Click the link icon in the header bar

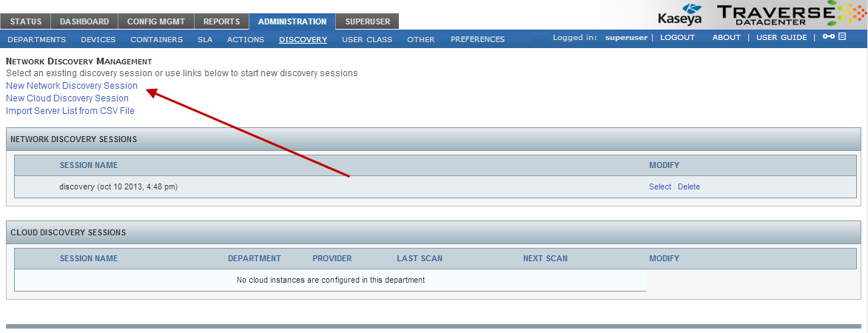[x=828, y=37]
